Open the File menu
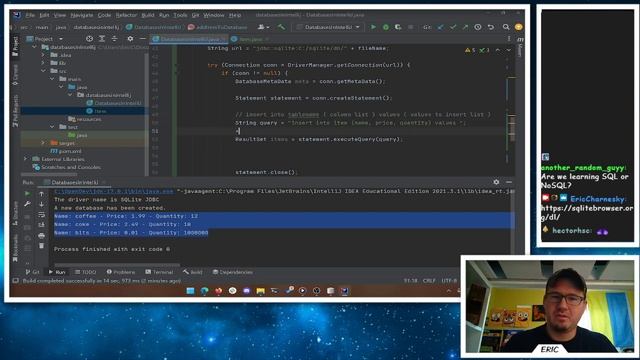640x360 pixels. click(x=30, y=15)
